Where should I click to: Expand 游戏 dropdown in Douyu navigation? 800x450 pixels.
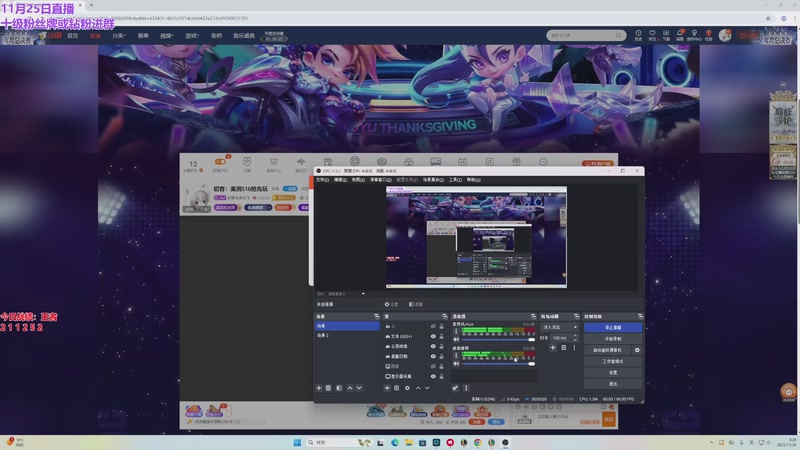(192, 36)
